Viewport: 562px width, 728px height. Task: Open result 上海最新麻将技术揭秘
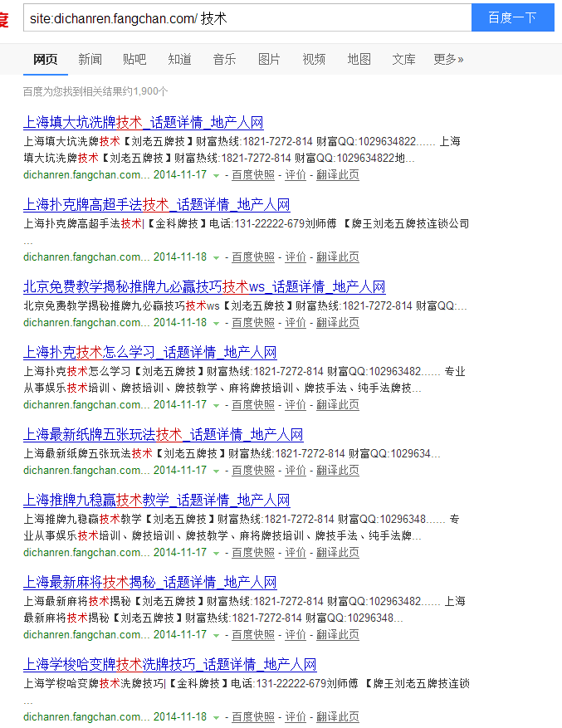pyautogui.click(x=150, y=582)
